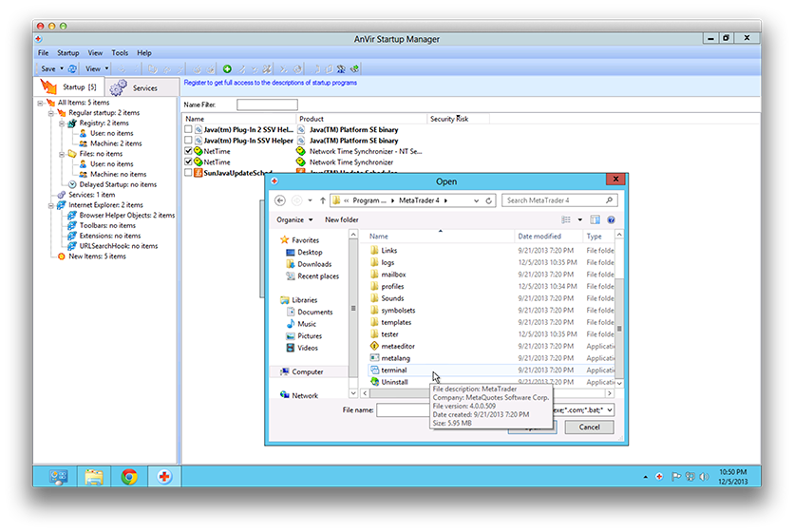Click the Refresh button in address bar
This screenshot has height=532, width=794.
coord(489,200)
